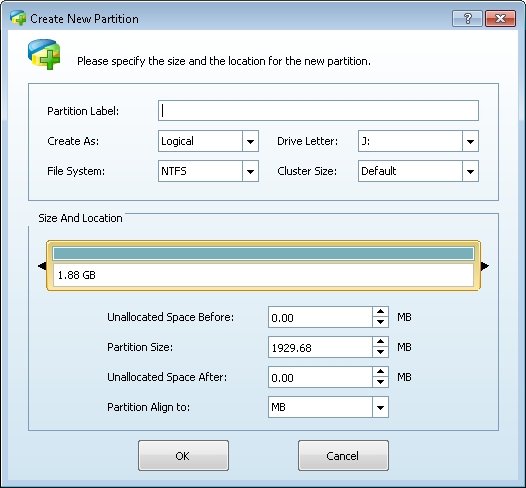This screenshot has height=488, width=526.
Task: Decrease Partition Size with down arrow
Action: click(380, 352)
